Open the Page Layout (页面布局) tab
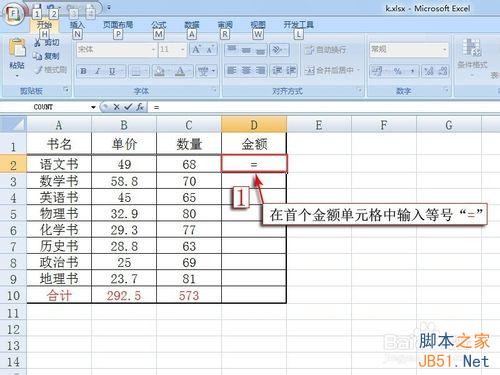The width and height of the screenshot is (500, 375). [x=118, y=25]
